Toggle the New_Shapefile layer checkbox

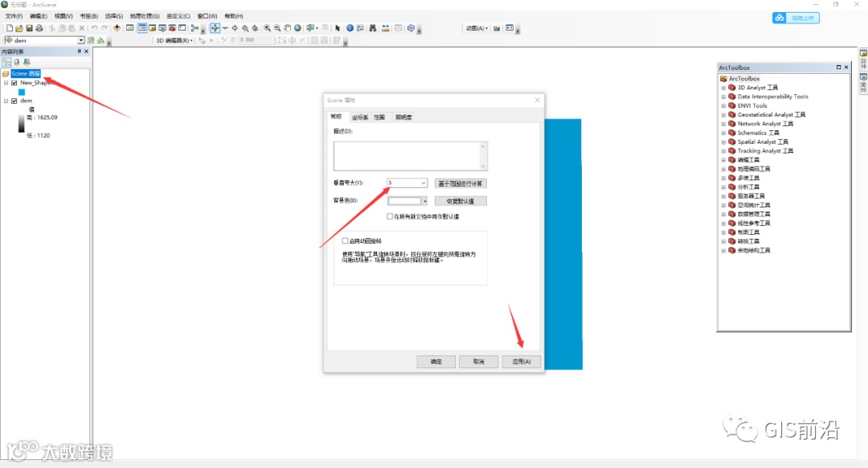point(14,83)
